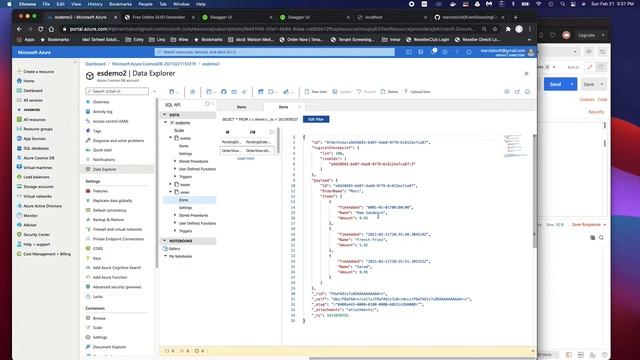
Task: Click Load more under items list
Action: [246, 158]
